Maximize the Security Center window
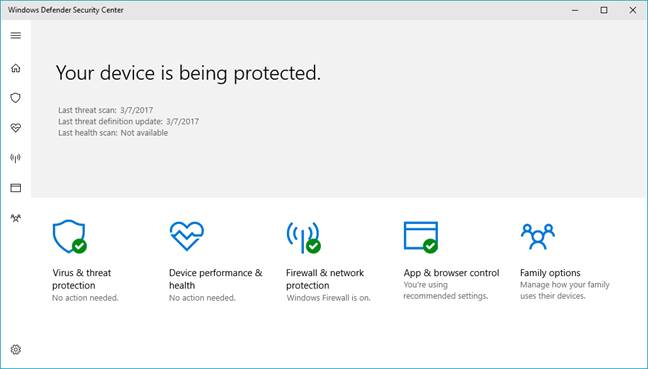648x369 pixels. click(x=604, y=10)
